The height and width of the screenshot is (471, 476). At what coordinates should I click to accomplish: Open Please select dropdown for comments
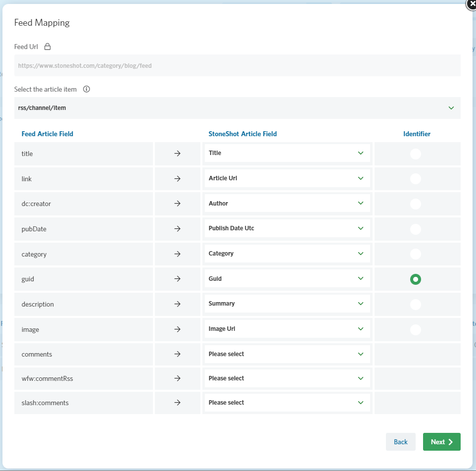pos(287,354)
